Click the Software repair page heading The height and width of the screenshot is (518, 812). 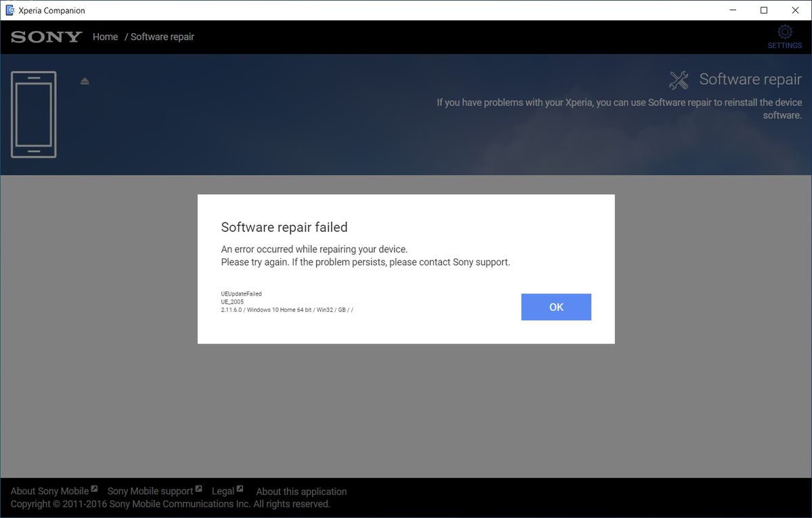coord(750,79)
